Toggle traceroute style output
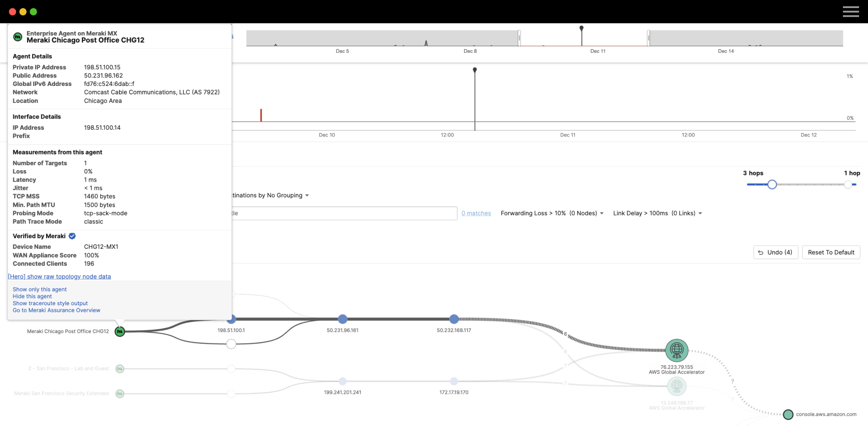Screen dimensions: 868x427 coord(50,303)
